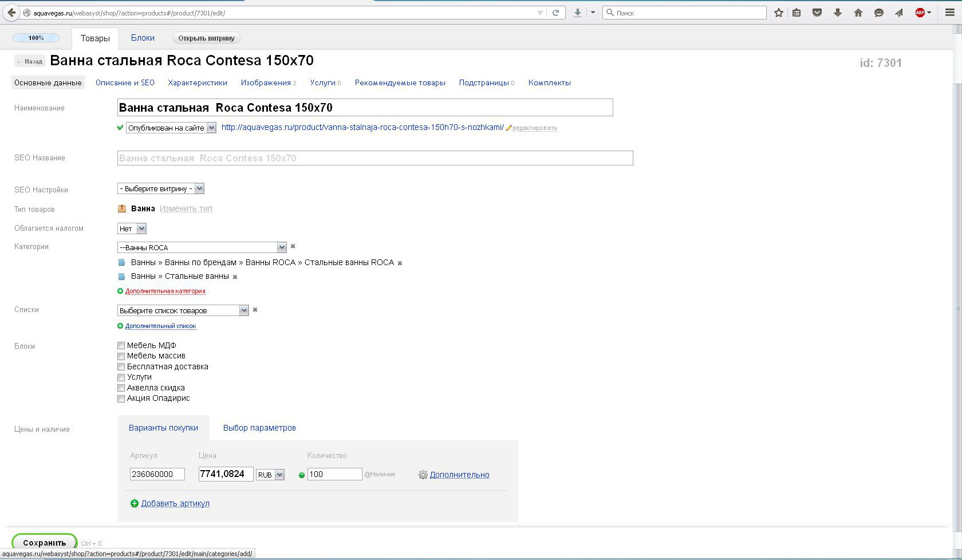Expand the downloads toolbar dropdown arrow
This screenshot has height=560, width=962.
tap(593, 13)
